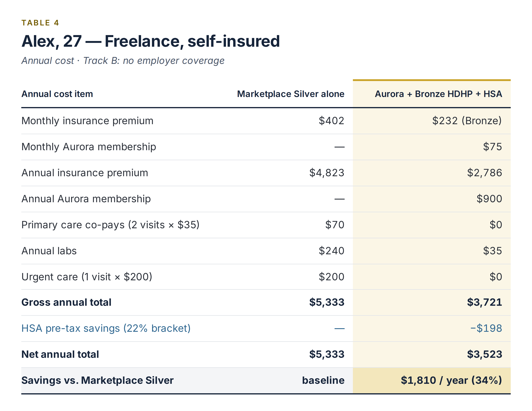
Task: Select the '$900' annual membership value
Action: point(489,199)
